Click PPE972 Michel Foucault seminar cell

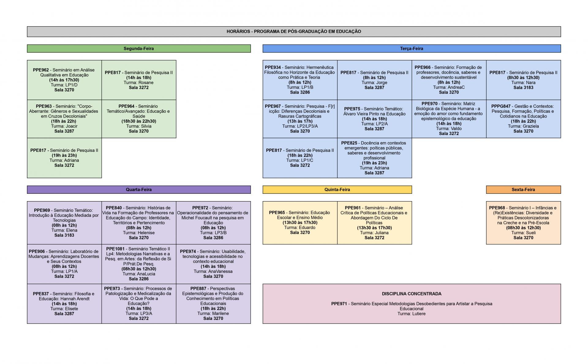pos(213,223)
